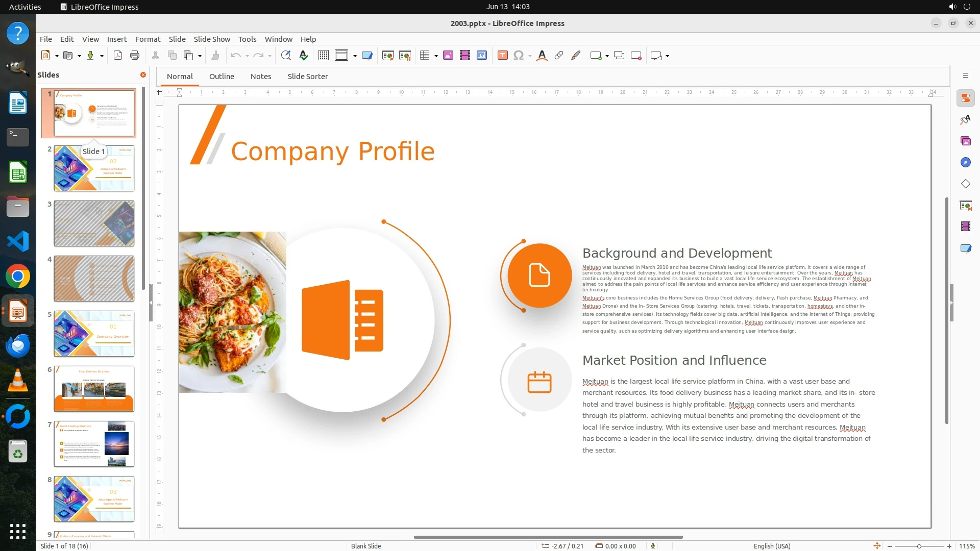Click the Outline view tab
The width and height of the screenshot is (980, 551).
pyautogui.click(x=222, y=76)
